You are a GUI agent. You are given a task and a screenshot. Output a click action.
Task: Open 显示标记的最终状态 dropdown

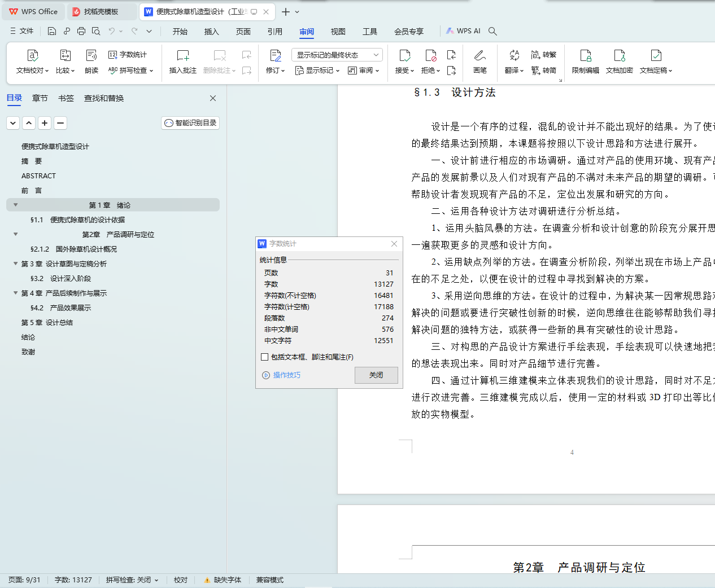[337, 55]
